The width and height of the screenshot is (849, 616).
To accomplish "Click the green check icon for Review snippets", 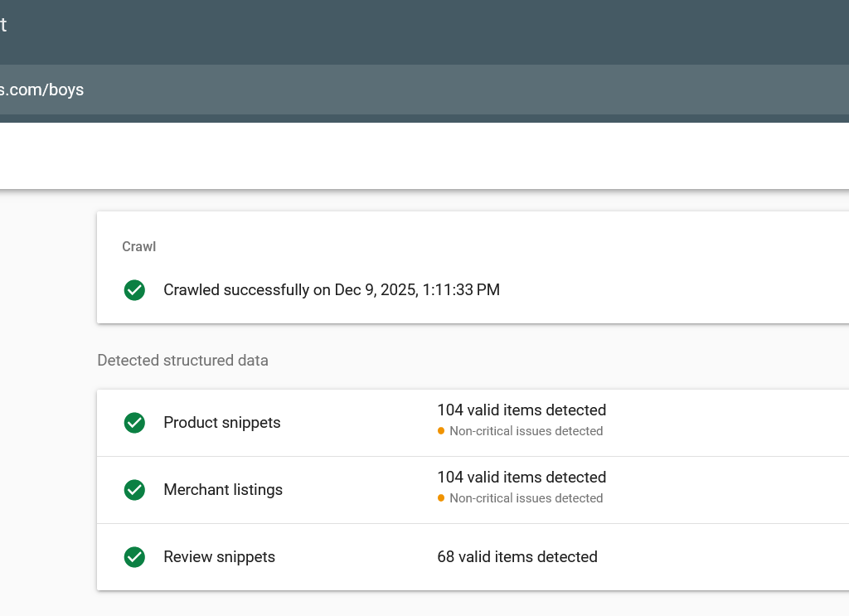I will [x=134, y=557].
